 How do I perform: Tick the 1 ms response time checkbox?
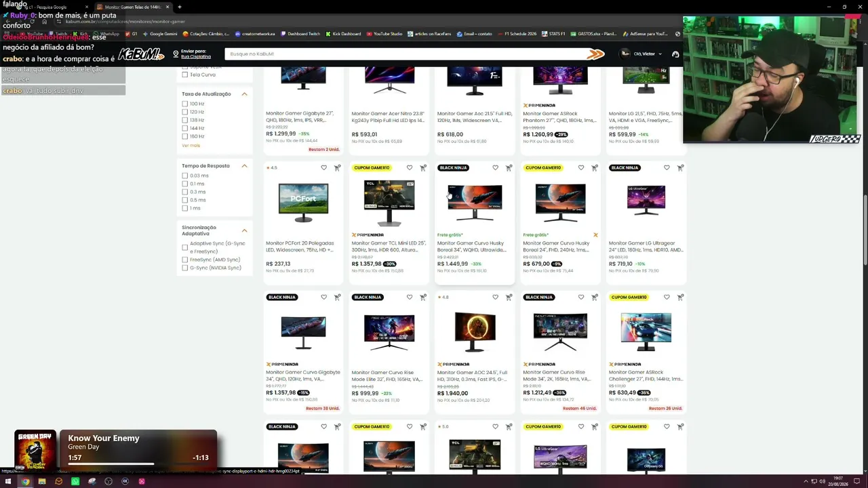click(x=184, y=208)
